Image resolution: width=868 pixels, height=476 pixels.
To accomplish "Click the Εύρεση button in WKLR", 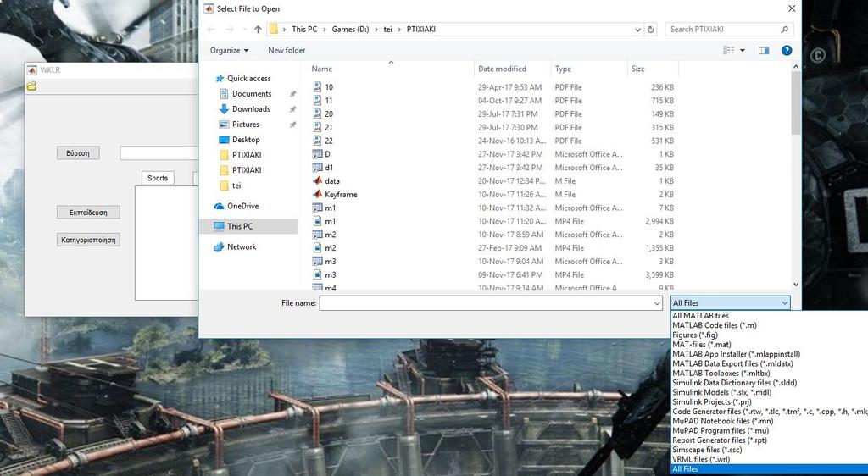I will [x=78, y=153].
